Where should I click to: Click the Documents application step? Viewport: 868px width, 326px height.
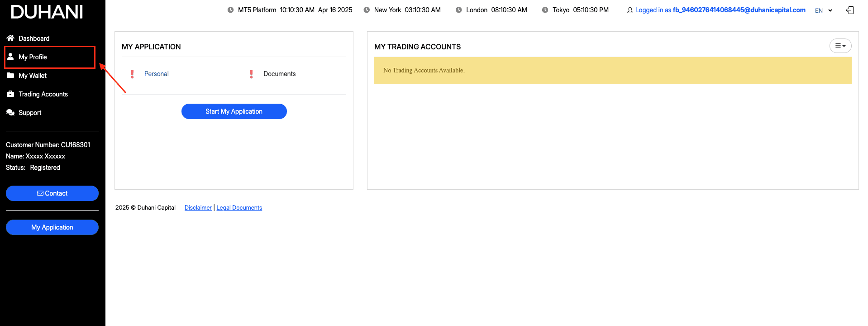click(x=280, y=74)
